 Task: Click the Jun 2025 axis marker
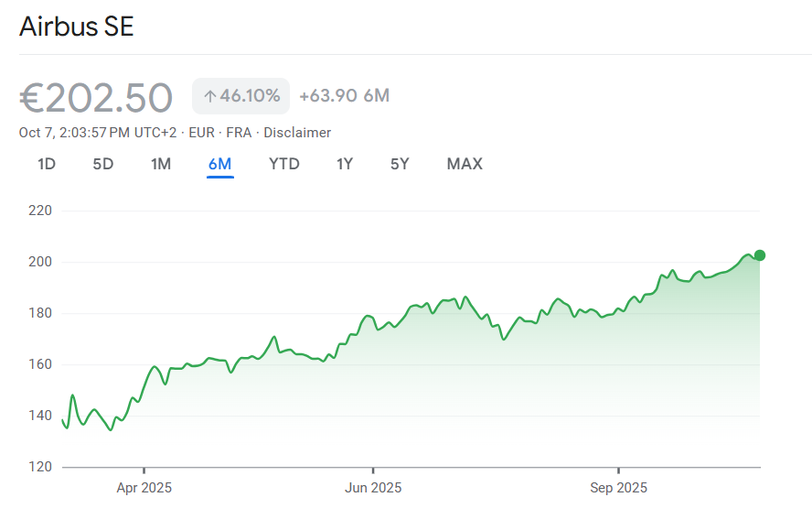coord(373,488)
